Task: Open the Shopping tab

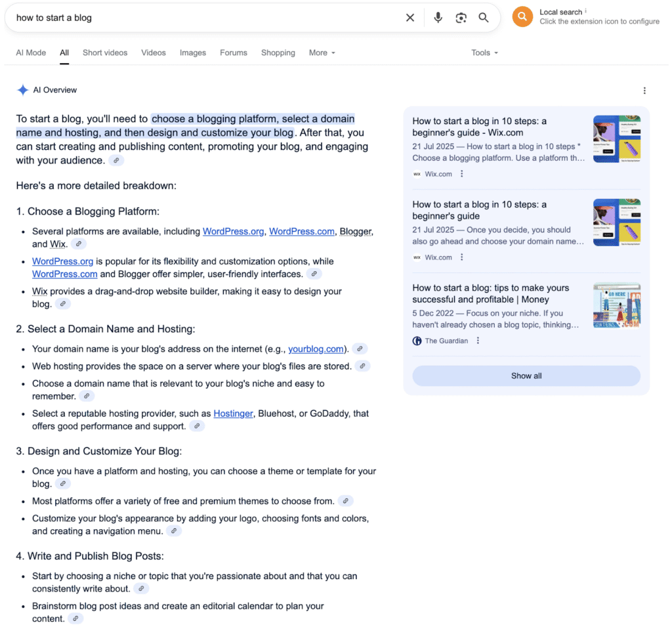Action: [x=278, y=53]
